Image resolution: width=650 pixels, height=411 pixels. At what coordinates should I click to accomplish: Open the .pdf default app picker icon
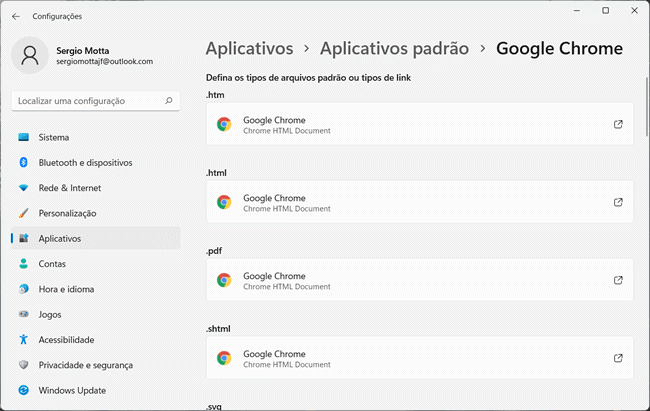tap(618, 280)
